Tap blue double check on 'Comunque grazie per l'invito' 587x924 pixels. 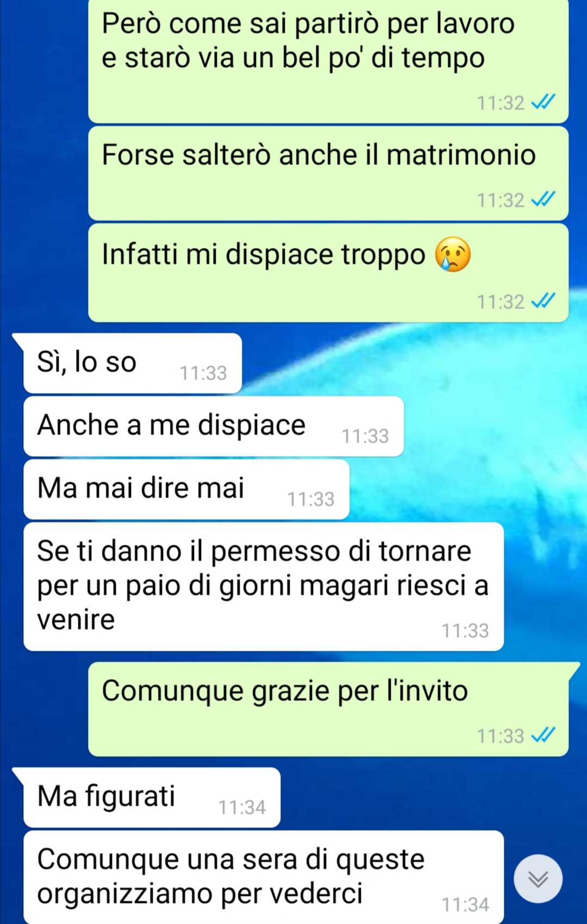point(543,735)
